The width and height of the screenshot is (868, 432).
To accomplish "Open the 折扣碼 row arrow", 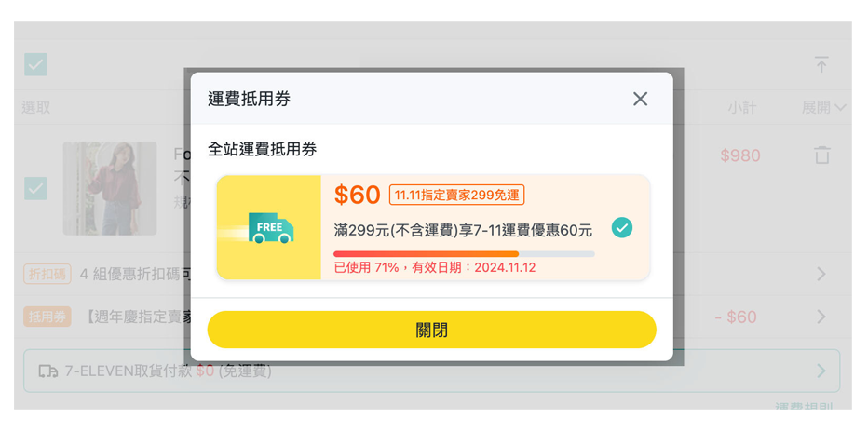I will tap(821, 274).
